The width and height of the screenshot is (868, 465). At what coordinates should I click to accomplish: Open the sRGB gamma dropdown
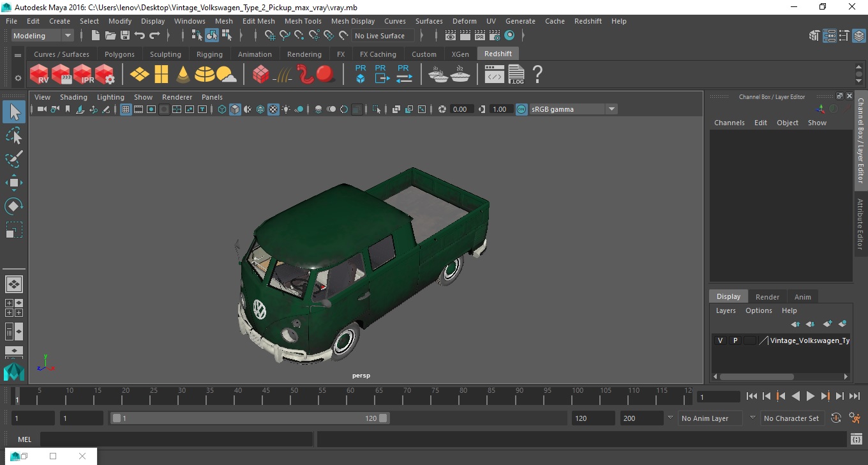pos(573,109)
